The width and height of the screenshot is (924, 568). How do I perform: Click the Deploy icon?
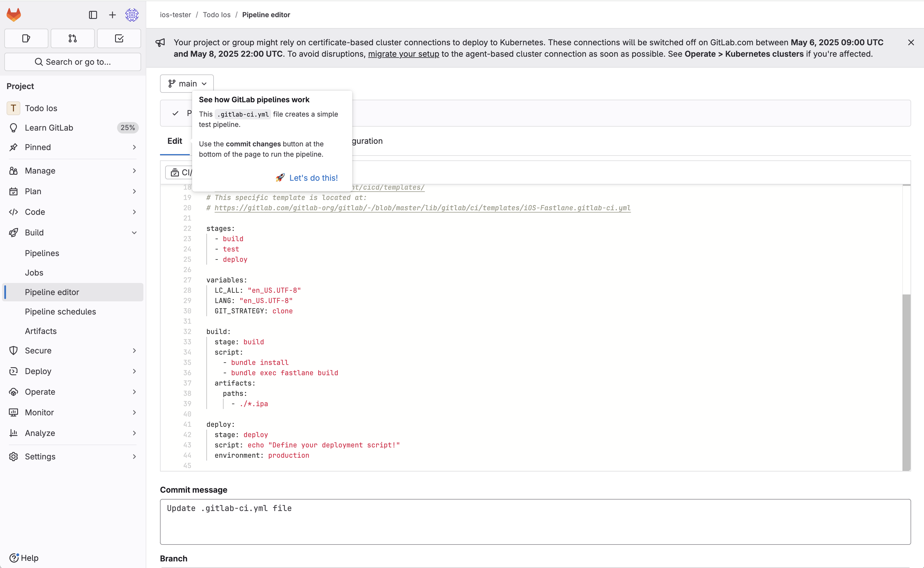[13, 371]
